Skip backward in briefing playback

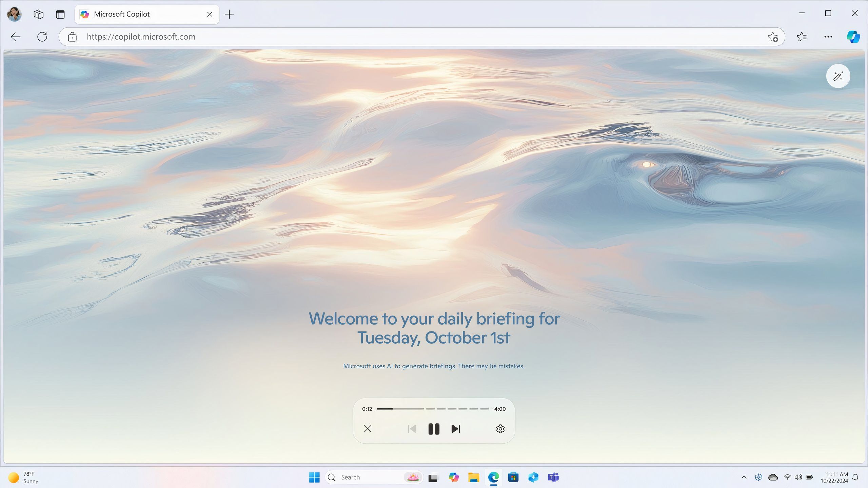click(413, 428)
